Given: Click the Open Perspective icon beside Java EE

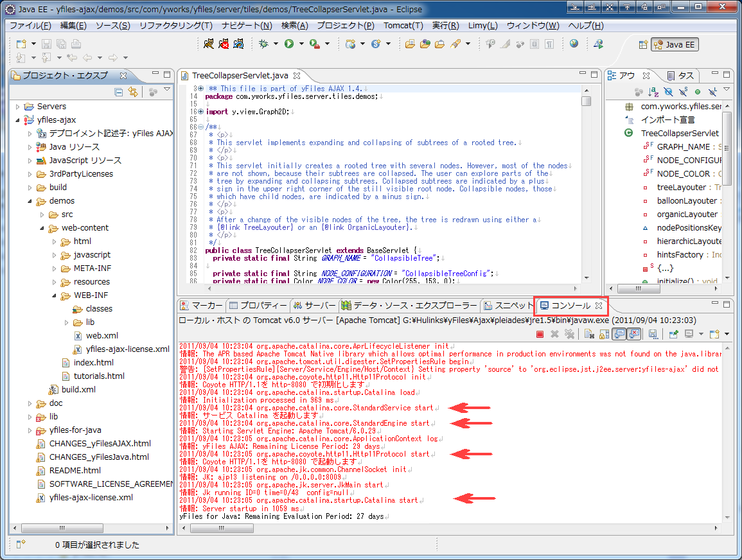Looking at the screenshot, I should click(642, 44).
